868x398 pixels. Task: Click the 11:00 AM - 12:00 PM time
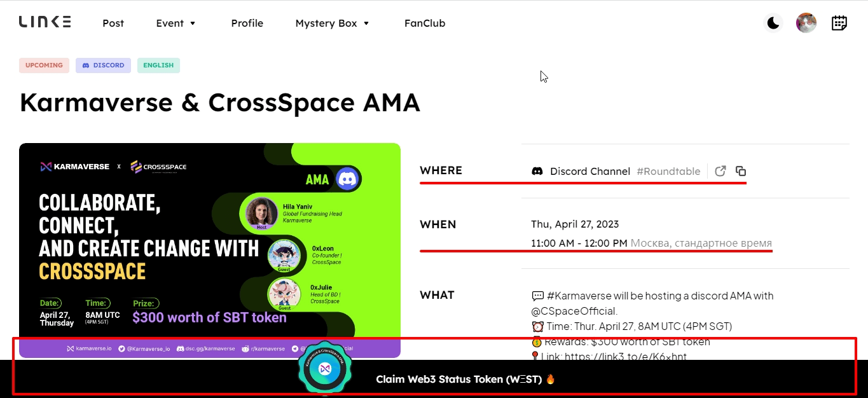pyautogui.click(x=579, y=243)
